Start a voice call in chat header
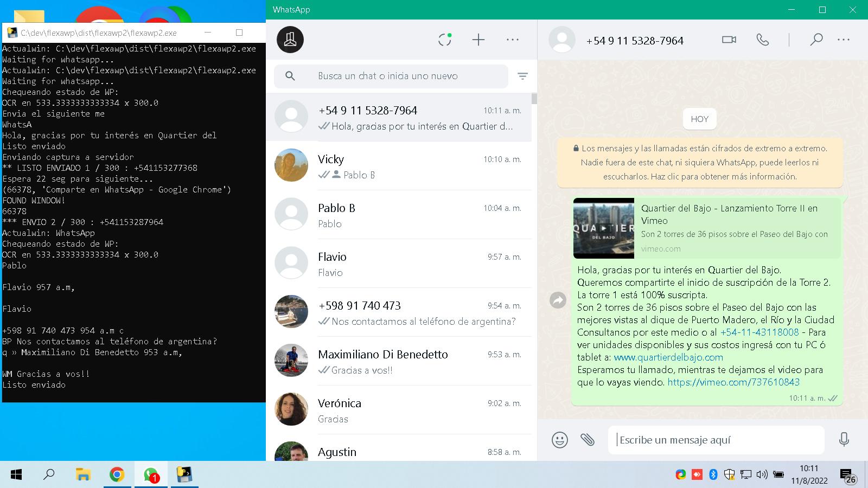 tap(763, 40)
